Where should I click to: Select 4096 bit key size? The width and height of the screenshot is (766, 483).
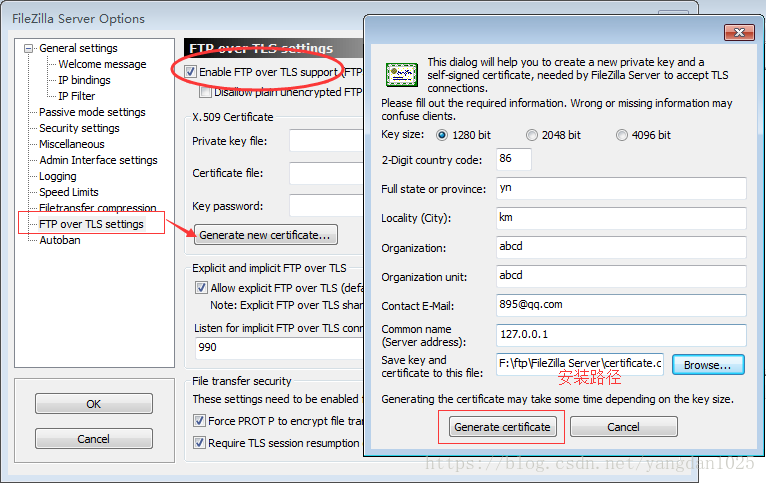click(x=621, y=135)
